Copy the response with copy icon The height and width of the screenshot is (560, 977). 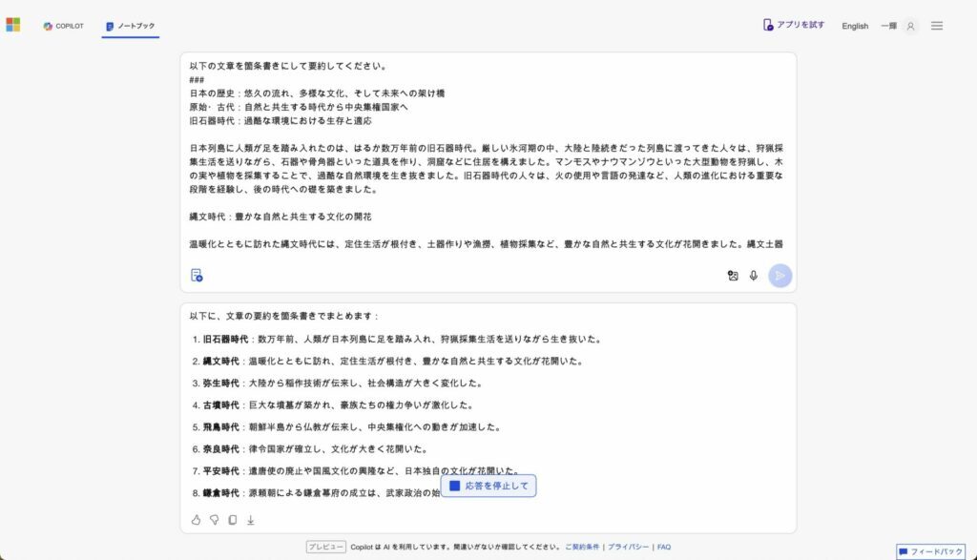(x=233, y=520)
